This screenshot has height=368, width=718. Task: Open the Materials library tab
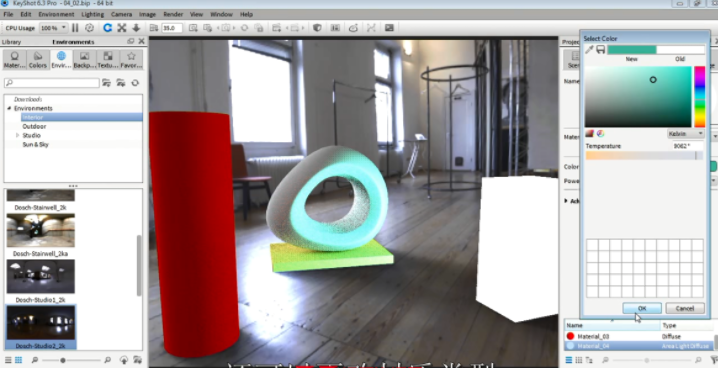click(x=15, y=60)
